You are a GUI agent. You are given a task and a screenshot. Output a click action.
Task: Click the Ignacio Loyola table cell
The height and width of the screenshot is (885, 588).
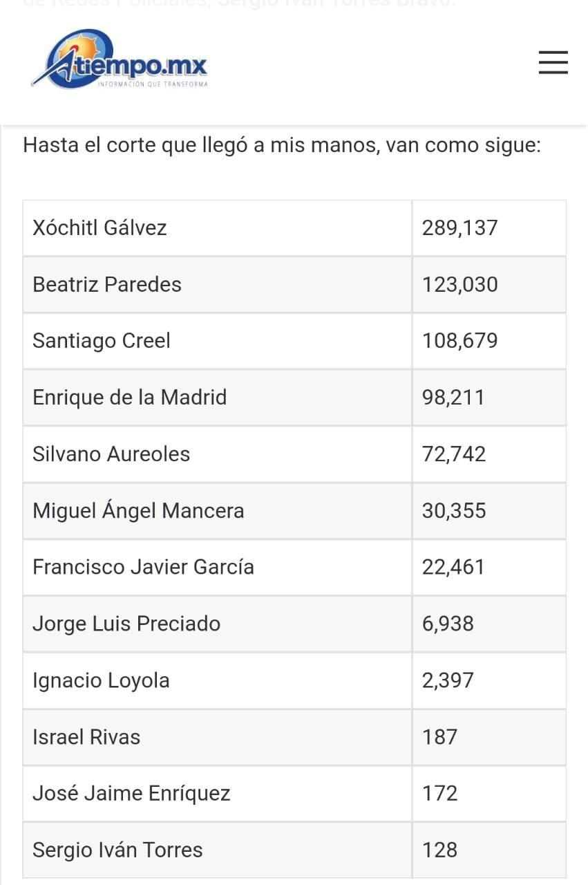101,680
